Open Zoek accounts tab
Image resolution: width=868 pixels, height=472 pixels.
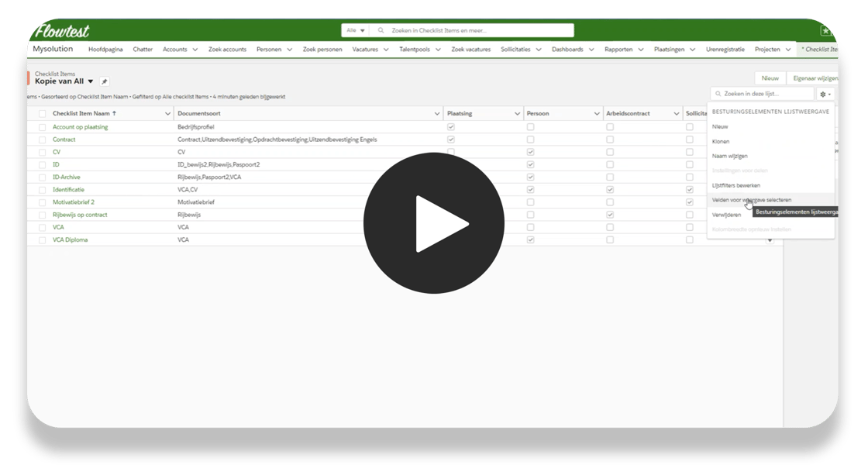pyautogui.click(x=228, y=50)
